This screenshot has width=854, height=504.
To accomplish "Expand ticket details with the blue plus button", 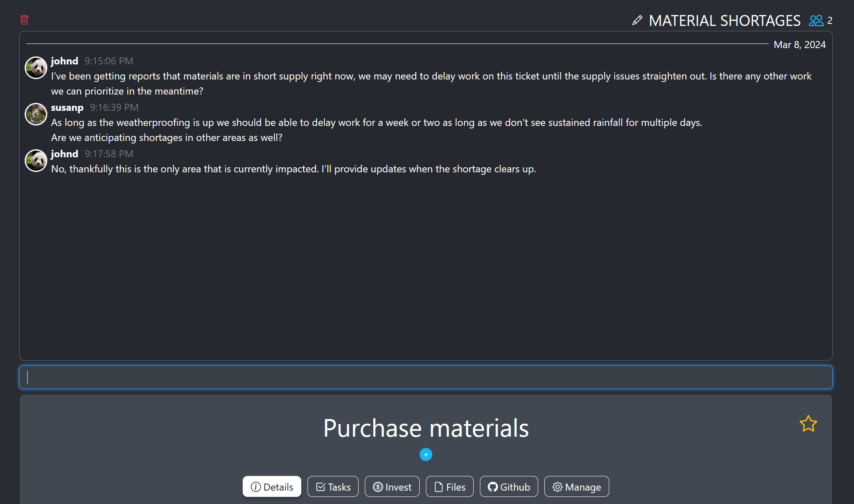I will point(426,455).
